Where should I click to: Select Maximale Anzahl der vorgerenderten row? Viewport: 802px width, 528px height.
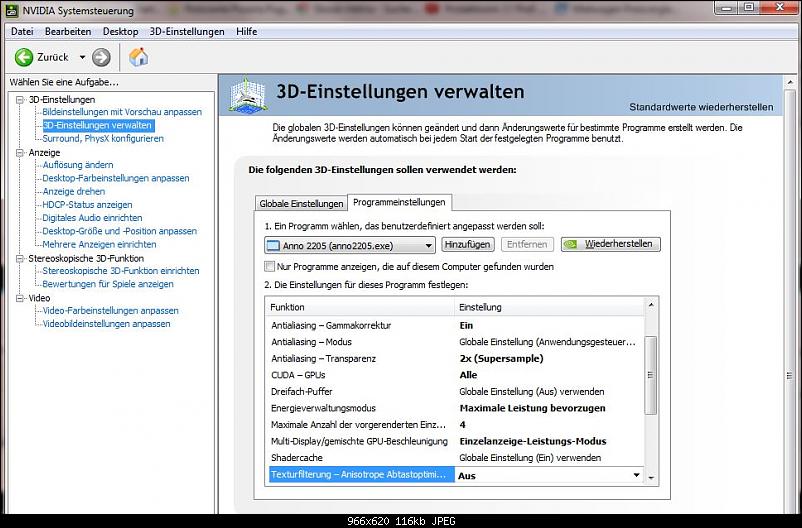(455, 425)
